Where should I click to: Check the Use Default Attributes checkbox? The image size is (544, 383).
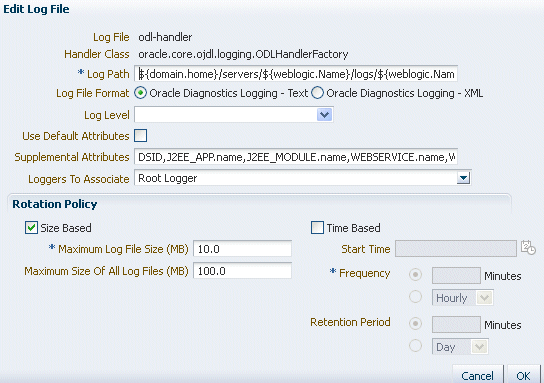(141, 136)
